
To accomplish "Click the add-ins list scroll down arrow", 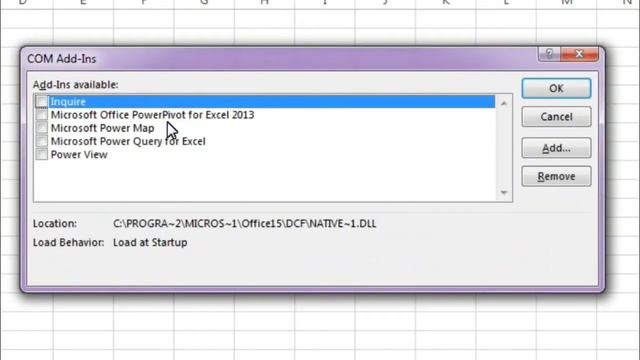I will (x=504, y=192).
